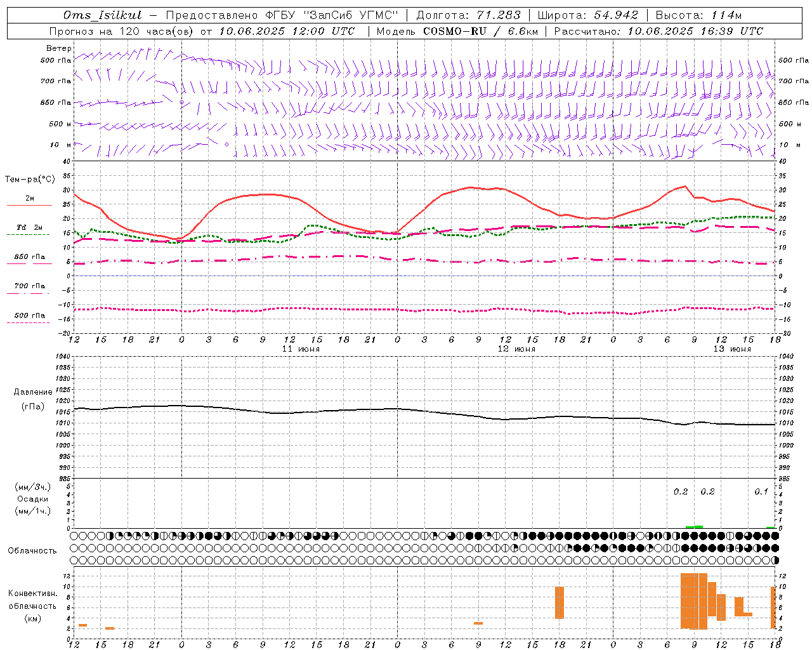Viewport: 812px width, 650px height.
Task: Click the Рассчитано: 10.06.2025 16:39 UTC timestamp
Action: 658,31
